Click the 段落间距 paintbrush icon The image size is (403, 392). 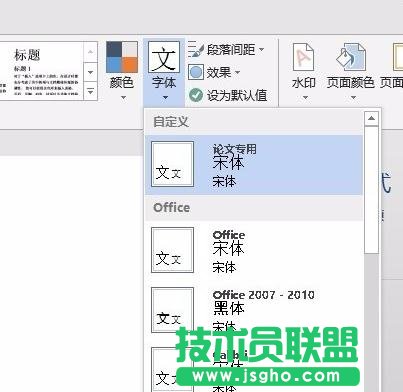click(195, 50)
